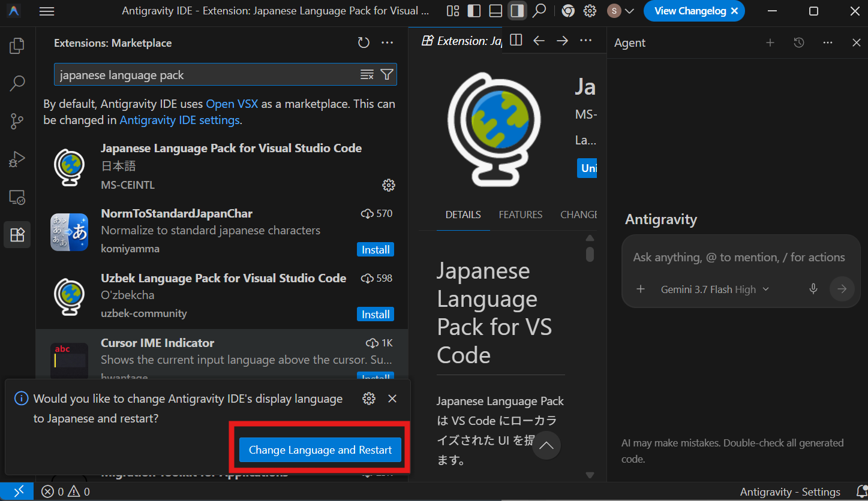Click the Japanese Language Pack globe icon
Screen dimensions: 868x501
[x=70, y=167]
